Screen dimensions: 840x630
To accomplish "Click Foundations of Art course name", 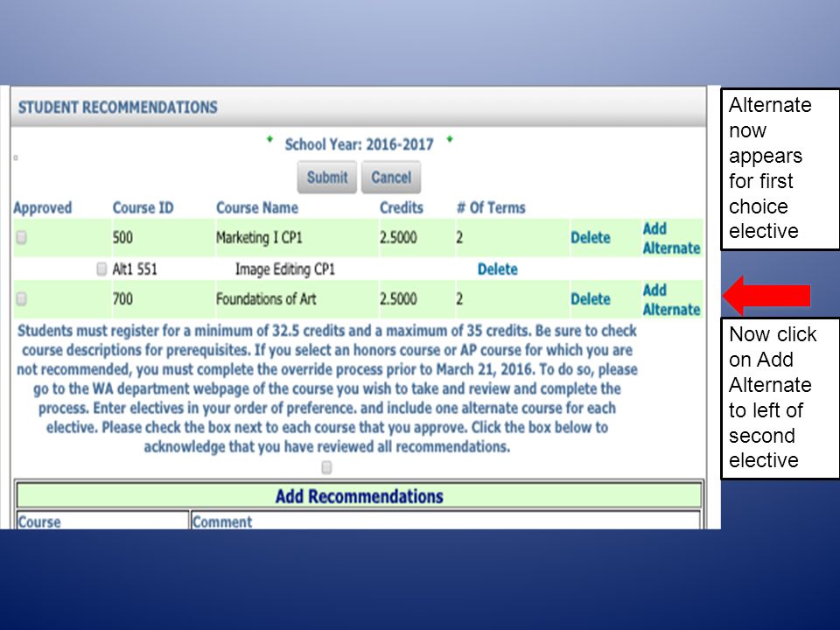I will pyautogui.click(x=266, y=298).
